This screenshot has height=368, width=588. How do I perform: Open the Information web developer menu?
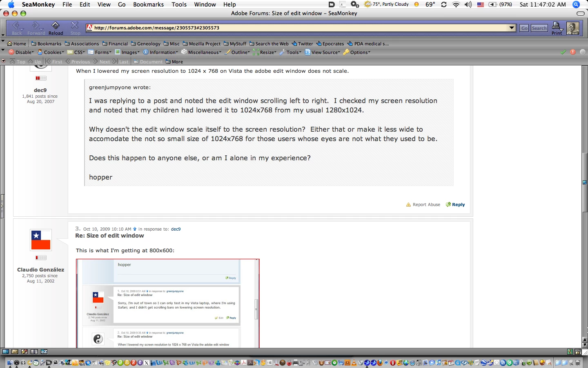coord(161,52)
